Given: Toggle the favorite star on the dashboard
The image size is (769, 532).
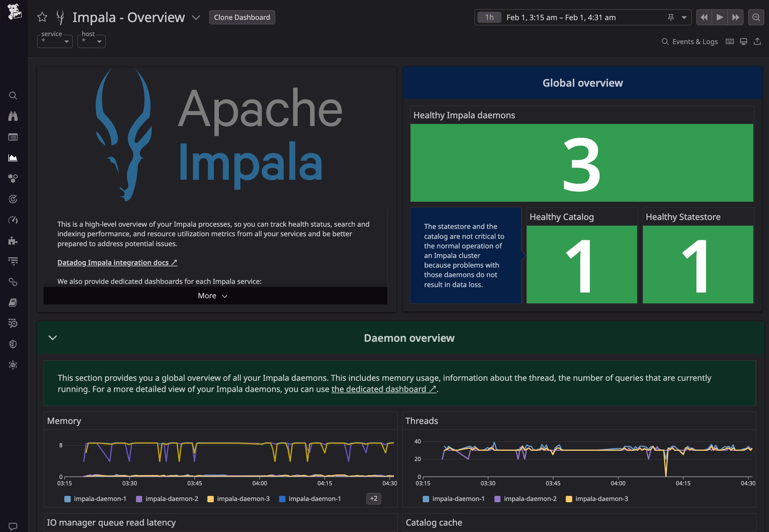Looking at the screenshot, I should click(x=42, y=17).
